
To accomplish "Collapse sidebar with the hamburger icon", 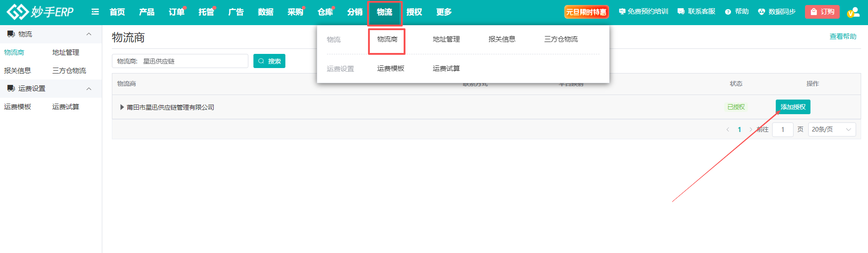I will pos(95,12).
